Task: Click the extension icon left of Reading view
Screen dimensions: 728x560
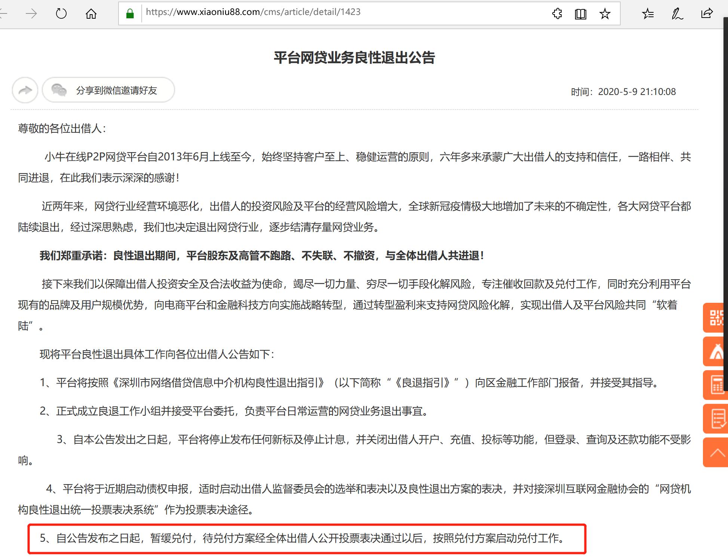Action: [557, 13]
